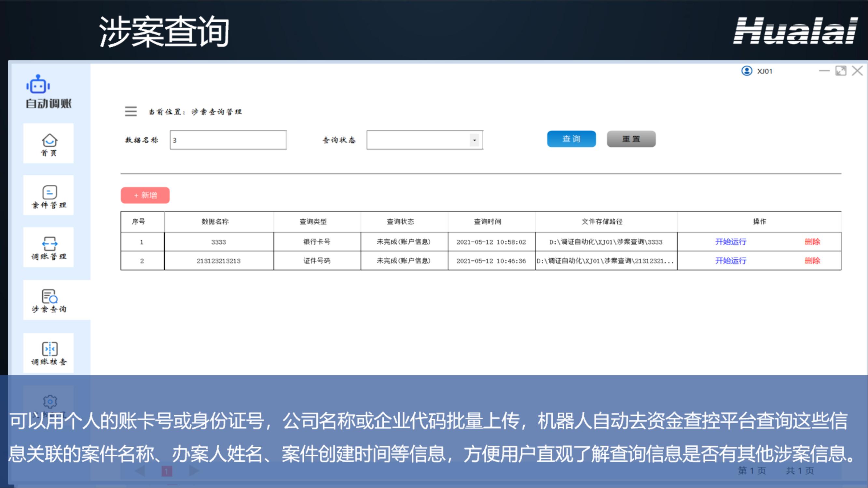Open 案件管理 in the sidebar
This screenshot has height=488, width=868.
coord(48,195)
